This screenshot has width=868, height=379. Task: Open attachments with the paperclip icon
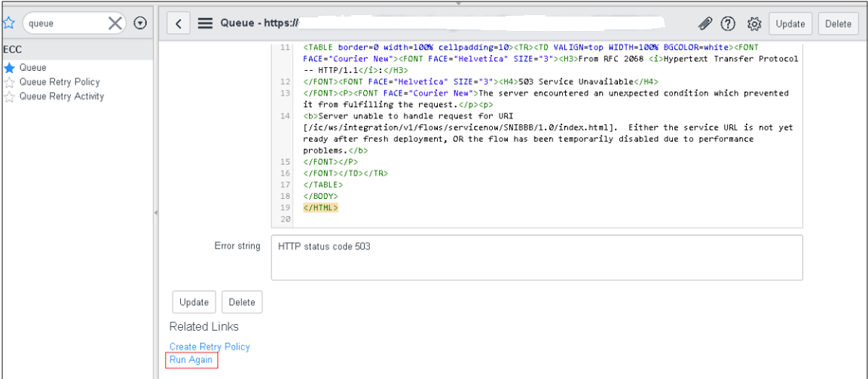704,23
